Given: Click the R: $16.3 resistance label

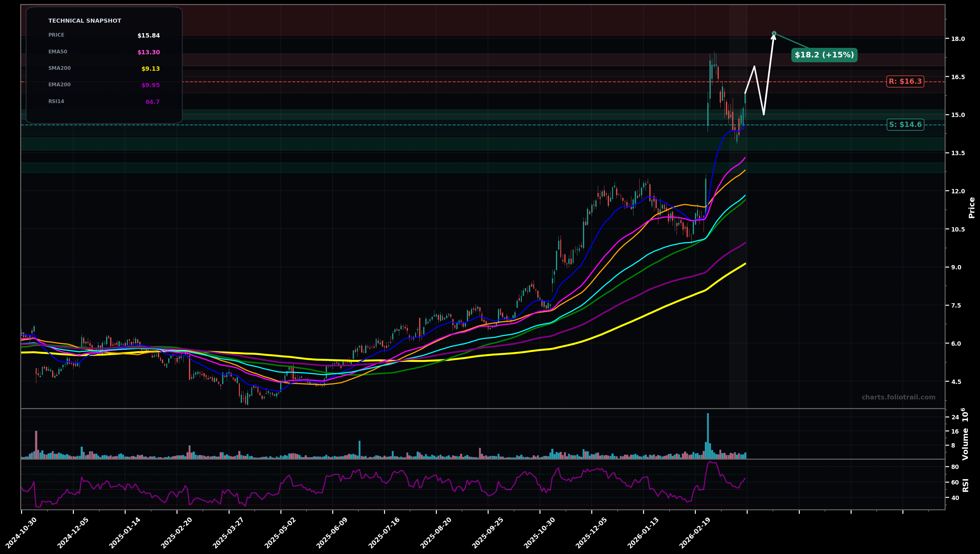Looking at the screenshot, I should click(x=906, y=81).
